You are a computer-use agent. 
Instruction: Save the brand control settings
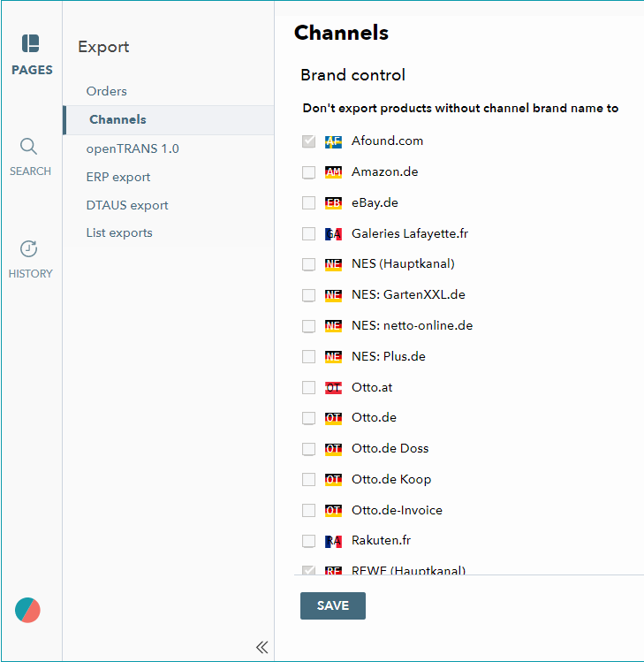[x=333, y=605]
